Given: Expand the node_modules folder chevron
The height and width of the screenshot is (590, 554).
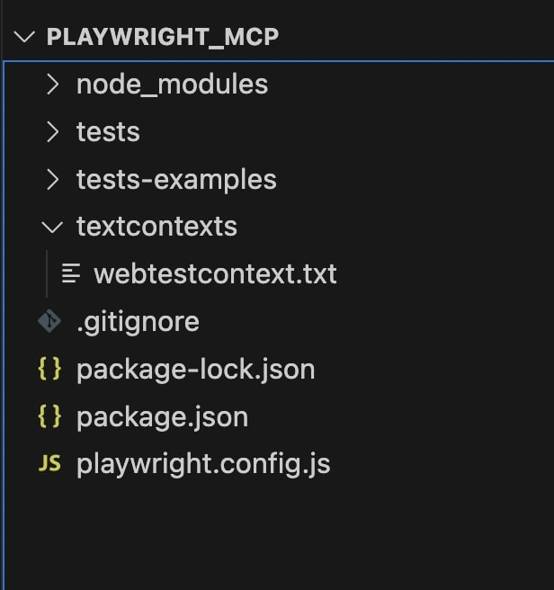Looking at the screenshot, I should tap(52, 84).
